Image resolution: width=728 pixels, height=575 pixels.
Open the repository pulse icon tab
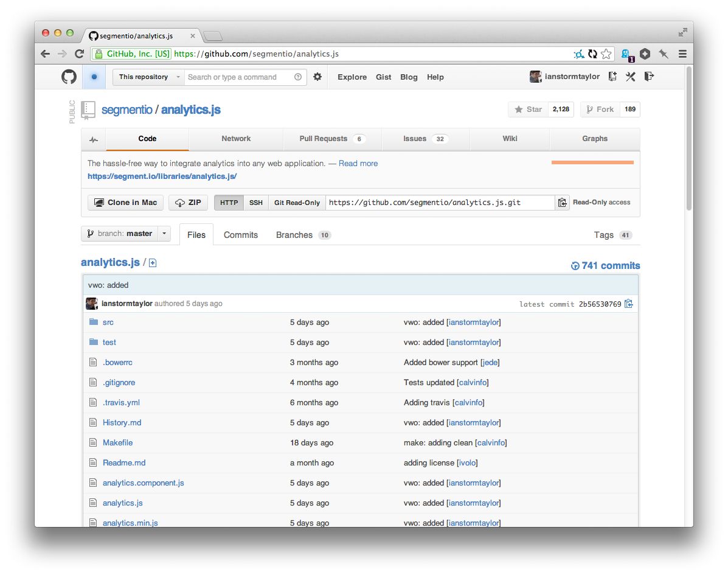pyautogui.click(x=94, y=139)
